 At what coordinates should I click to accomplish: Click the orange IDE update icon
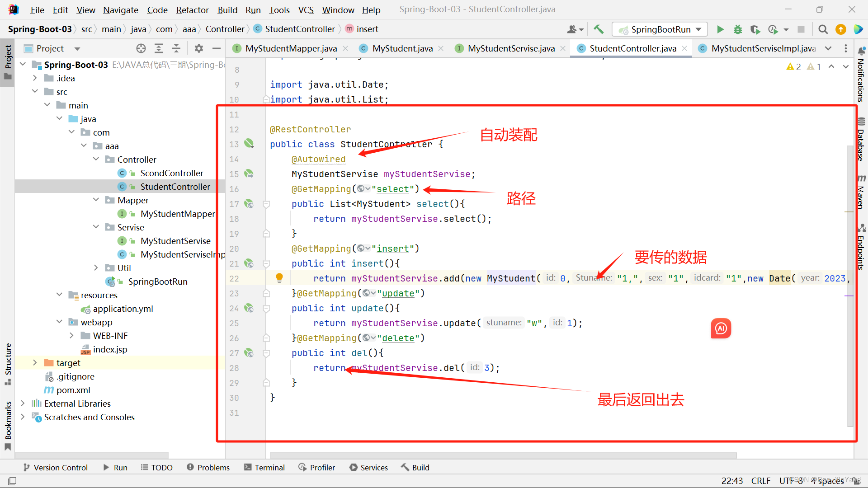(x=840, y=29)
